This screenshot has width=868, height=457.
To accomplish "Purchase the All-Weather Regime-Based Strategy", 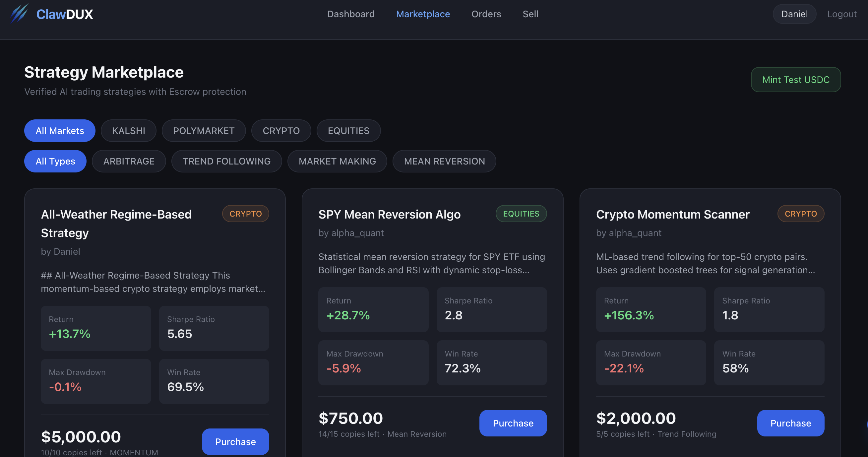I will click(235, 442).
